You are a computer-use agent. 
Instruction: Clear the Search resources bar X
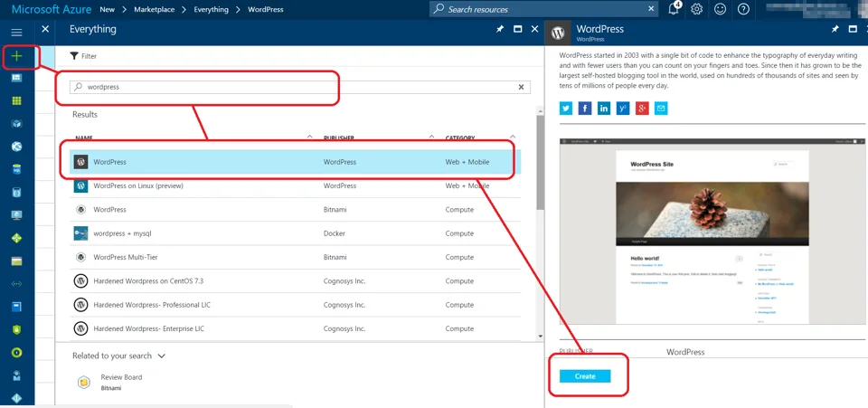point(651,9)
